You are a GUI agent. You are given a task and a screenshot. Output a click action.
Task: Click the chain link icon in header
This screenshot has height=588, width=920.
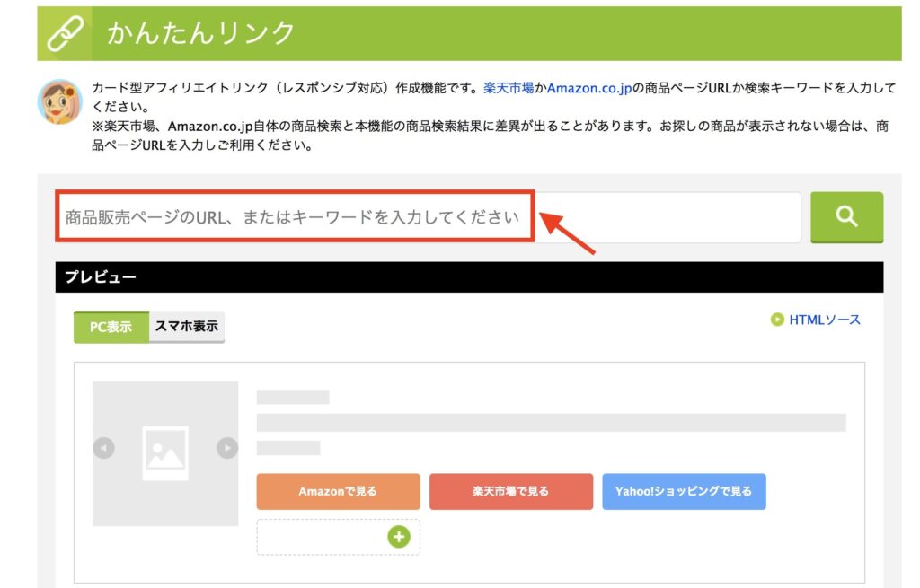tap(65, 33)
